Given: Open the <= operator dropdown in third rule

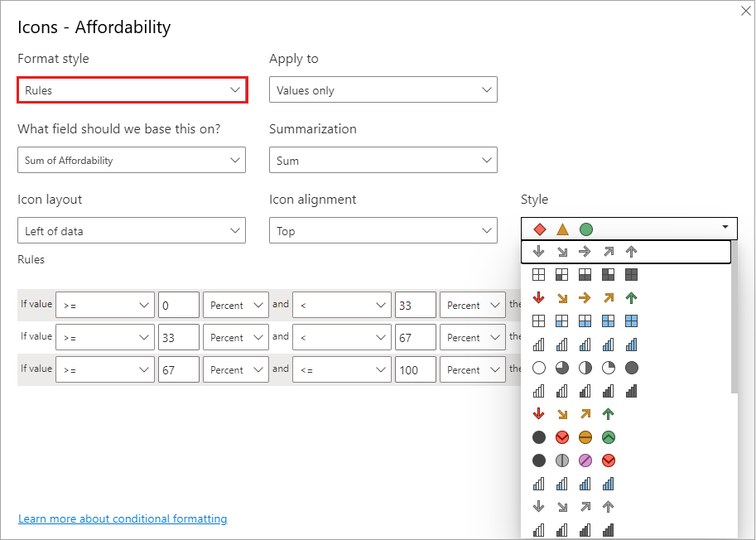Looking at the screenshot, I should click(x=342, y=369).
